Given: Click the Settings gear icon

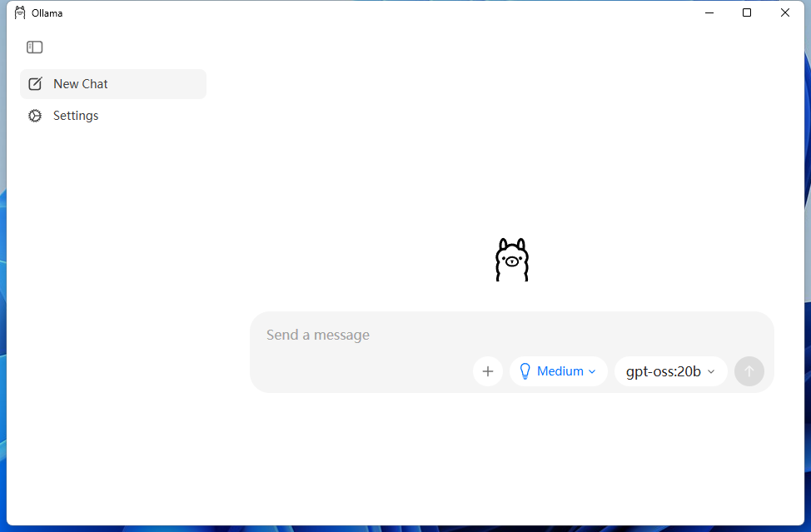Looking at the screenshot, I should click(x=35, y=116).
